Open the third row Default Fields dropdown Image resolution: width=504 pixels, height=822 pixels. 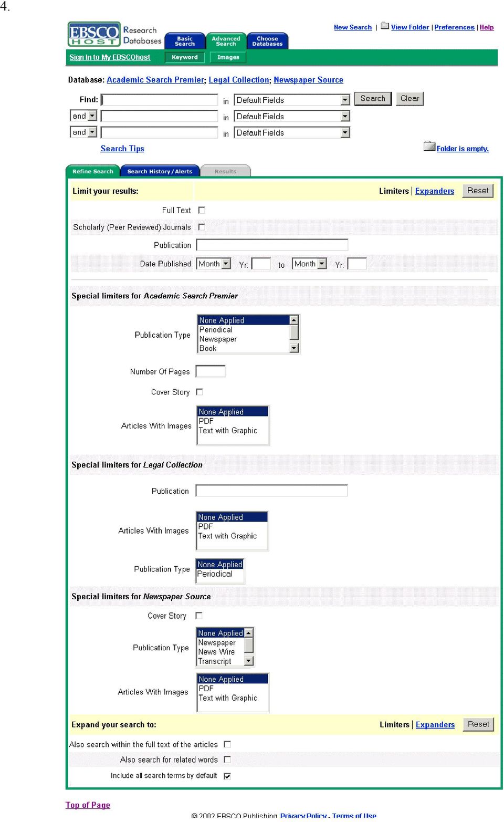click(292, 133)
